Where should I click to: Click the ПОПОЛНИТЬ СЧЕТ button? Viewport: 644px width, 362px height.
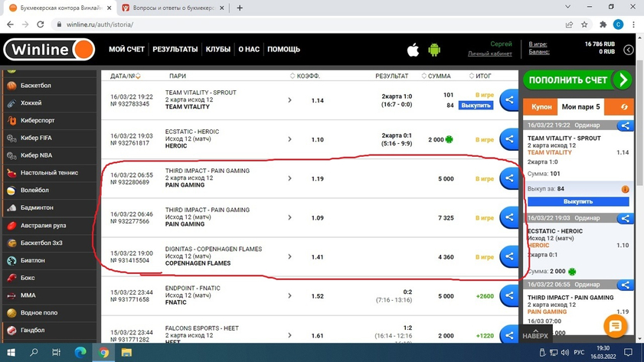click(577, 80)
